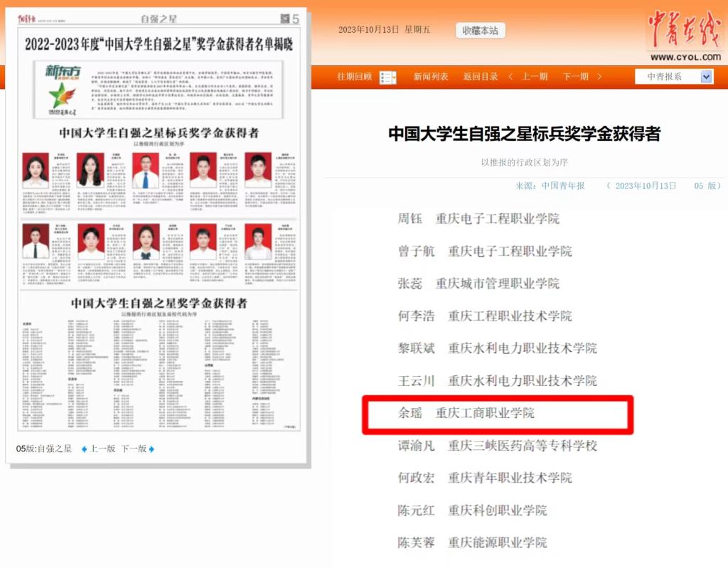
Task: Expand the 中青报系 dropdown arrow
Action: click(x=706, y=77)
